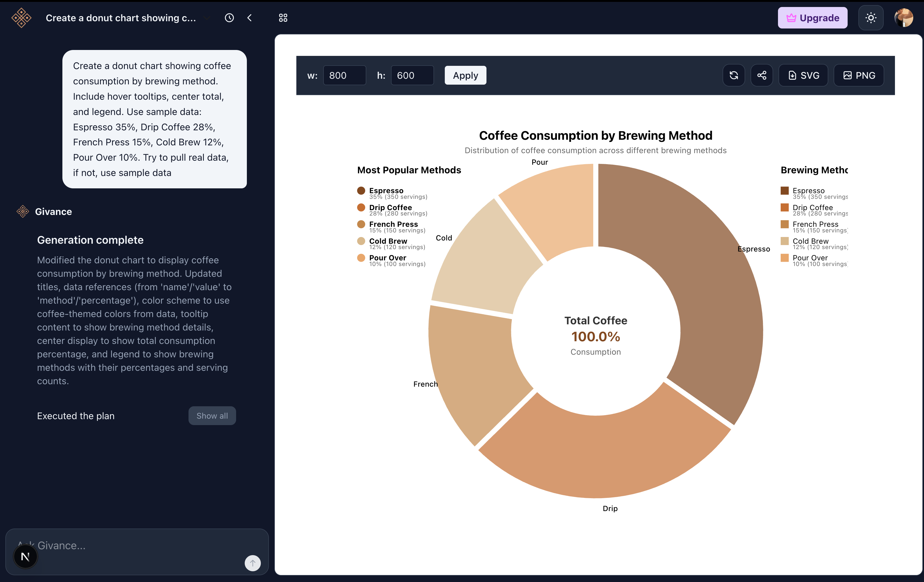This screenshot has width=924, height=582.
Task: Click the 'Executed the plan' text
Action: click(76, 416)
